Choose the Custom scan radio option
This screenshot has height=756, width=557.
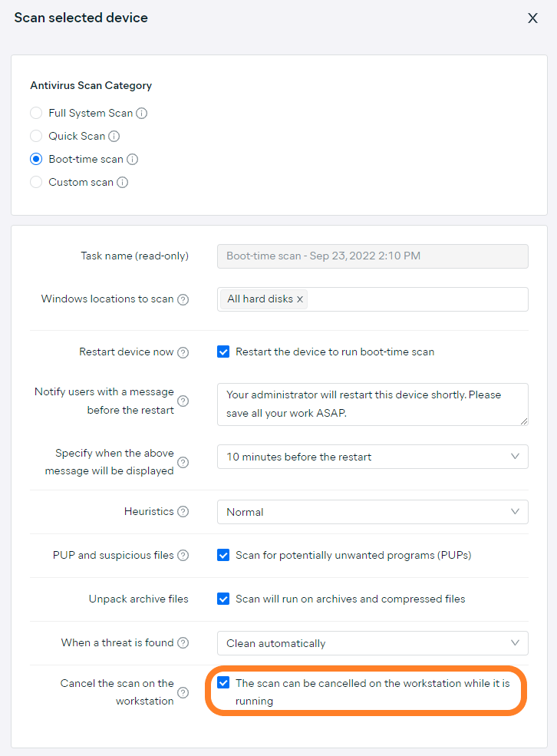36,182
